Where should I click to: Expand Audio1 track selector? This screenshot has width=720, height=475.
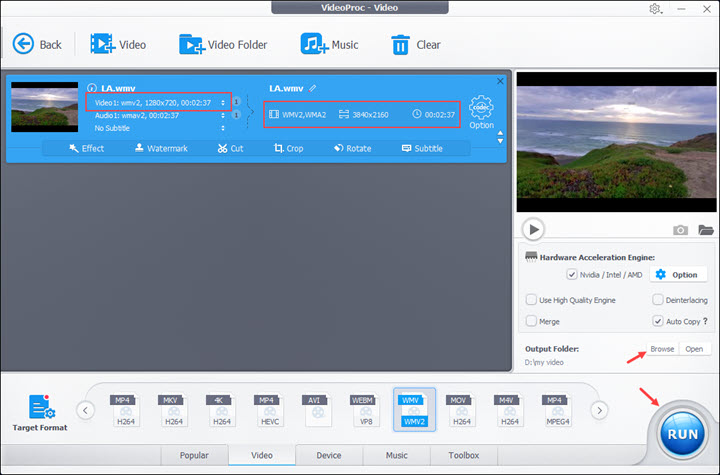(223, 115)
